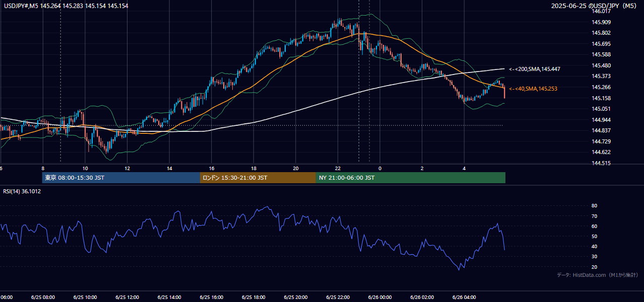Screen dimensions: 644x302
Task: Click price axis label 144.515
Action: [x=600, y=163]
